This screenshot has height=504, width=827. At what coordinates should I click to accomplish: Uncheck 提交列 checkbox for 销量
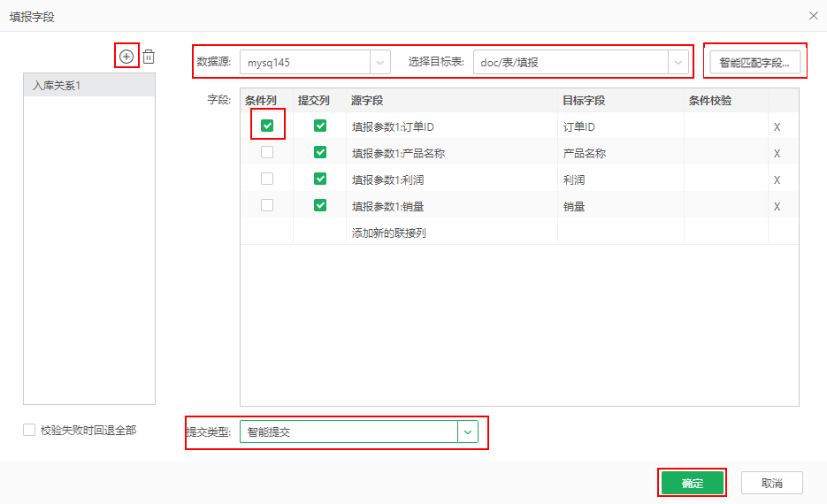[x=320, y=205]
